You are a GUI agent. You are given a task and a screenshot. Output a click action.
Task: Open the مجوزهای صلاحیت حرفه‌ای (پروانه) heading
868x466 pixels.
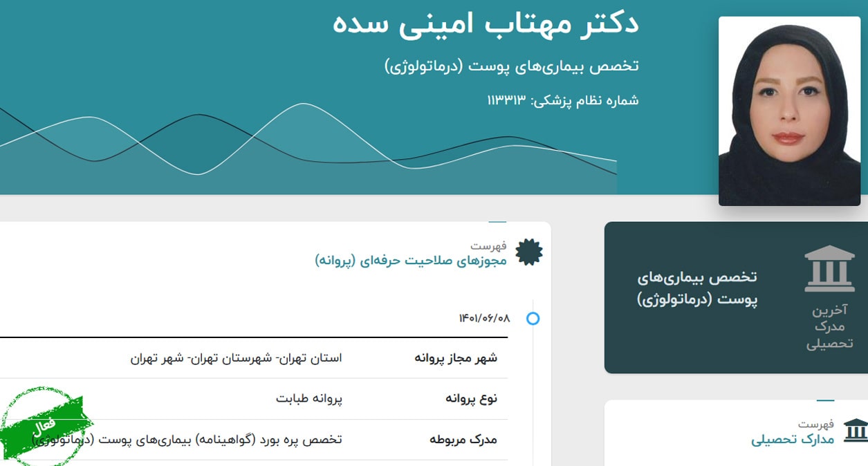click(x=411, y=261)
